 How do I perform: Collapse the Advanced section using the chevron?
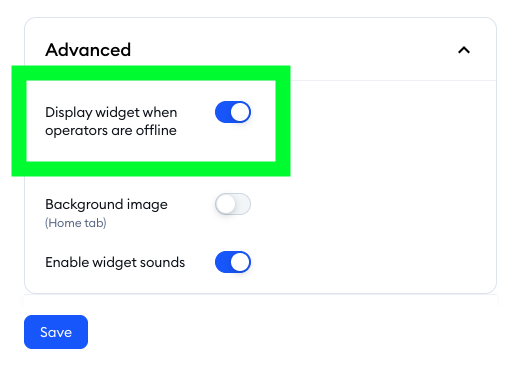pos(464,50)
